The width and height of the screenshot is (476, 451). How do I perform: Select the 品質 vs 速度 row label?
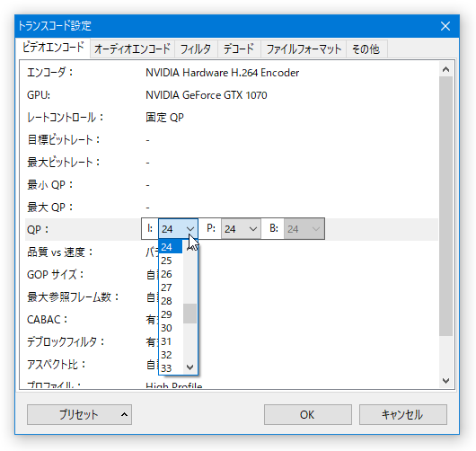coord(59,252)
